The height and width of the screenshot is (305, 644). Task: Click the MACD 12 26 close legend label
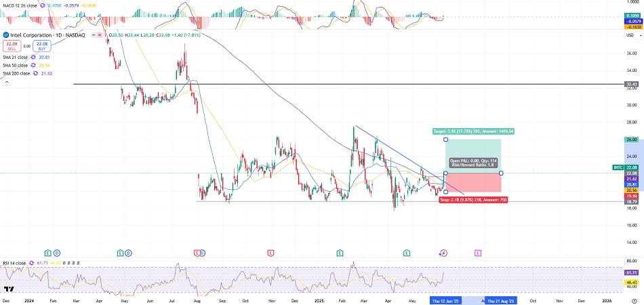click(x=19, y=6)
